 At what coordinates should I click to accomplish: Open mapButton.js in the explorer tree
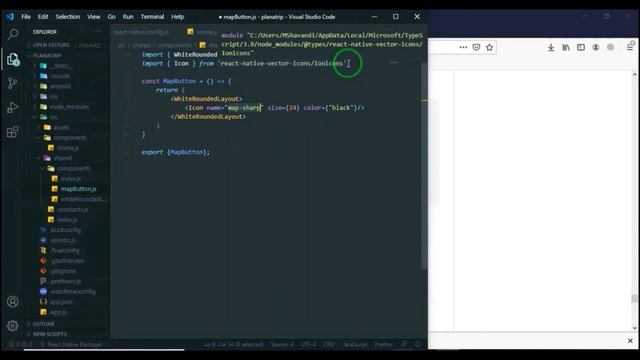point(78,189)
